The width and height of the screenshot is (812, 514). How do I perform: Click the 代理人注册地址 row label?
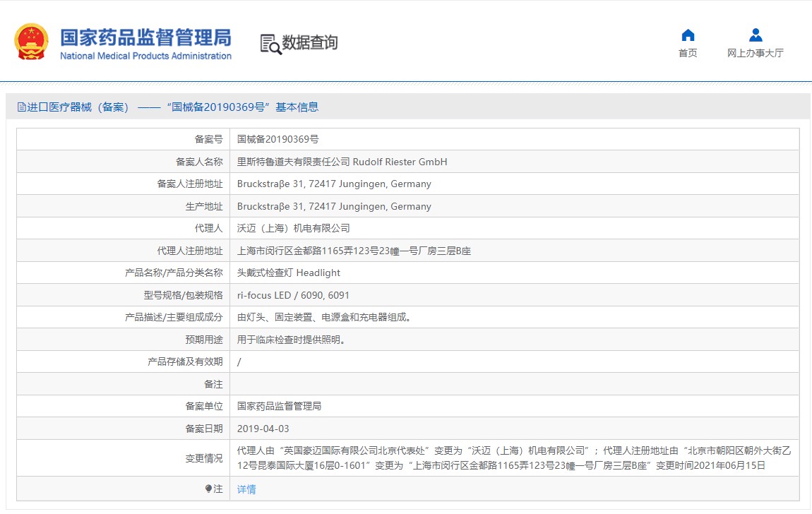click(x=190, y=251)
